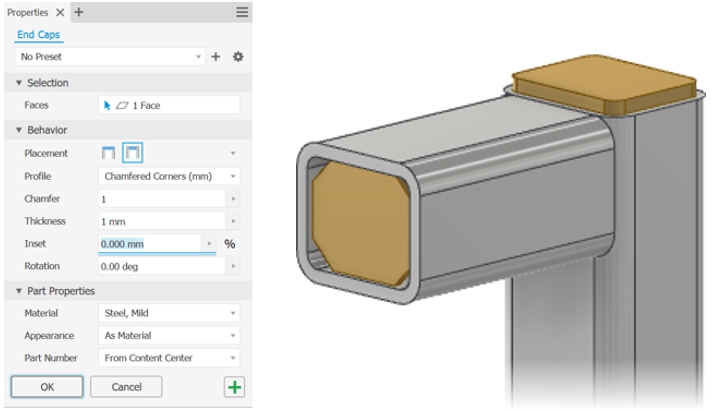Activate the face selector arrow icon
Image resolution: width=714 pixels, height=411 pixels.
coord(107,105)
